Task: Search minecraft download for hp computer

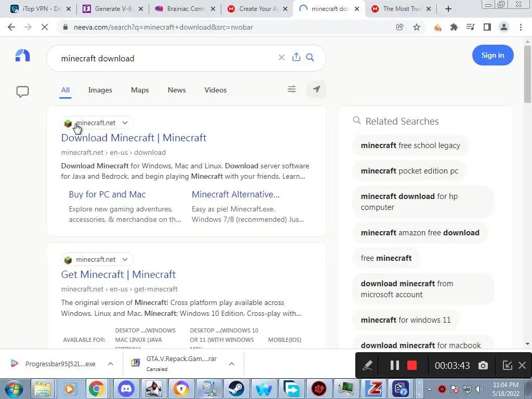Action: pos(423,202)
